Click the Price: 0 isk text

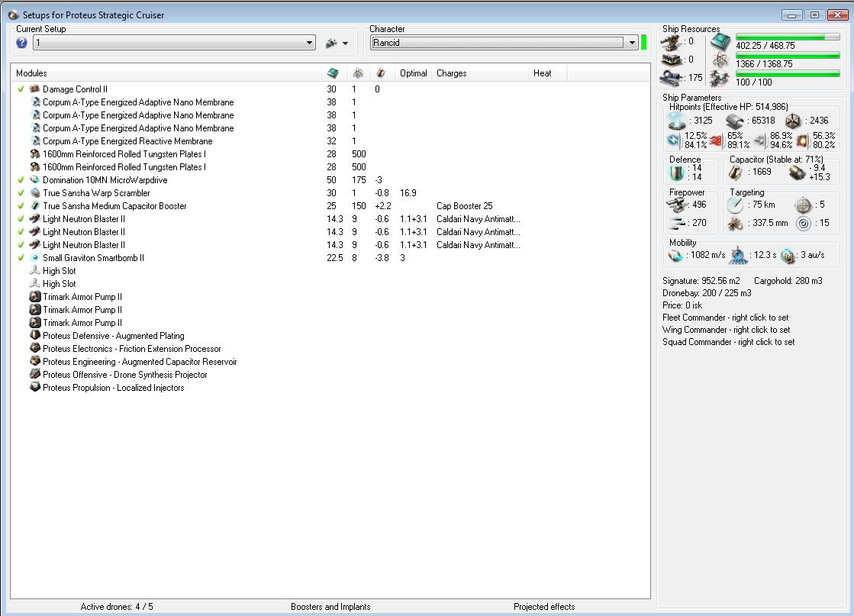tap(682, 305)
